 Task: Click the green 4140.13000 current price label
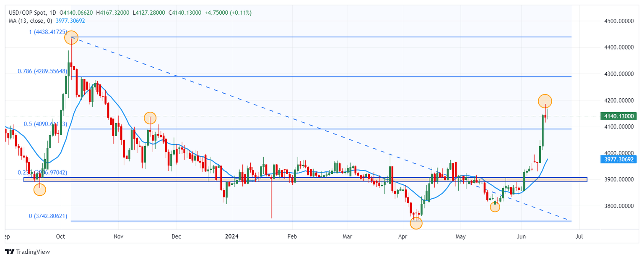pos(618,116)
